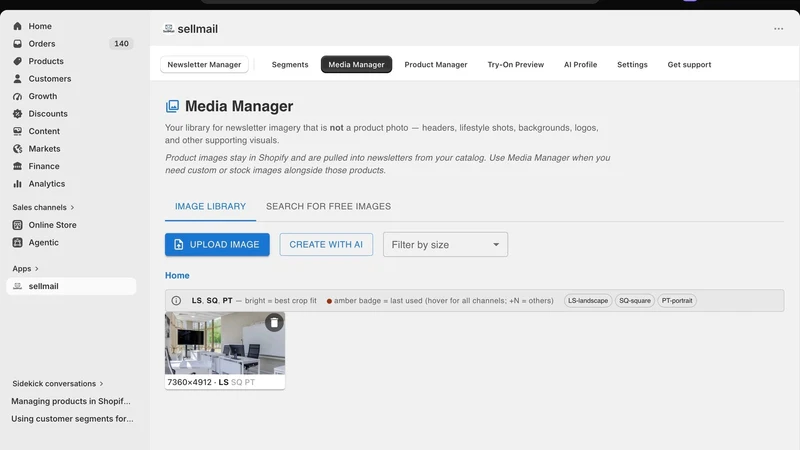The image size is (800, 450).
Task: Click the CREATE WITH AI button
Action: (x=326, y=244)
